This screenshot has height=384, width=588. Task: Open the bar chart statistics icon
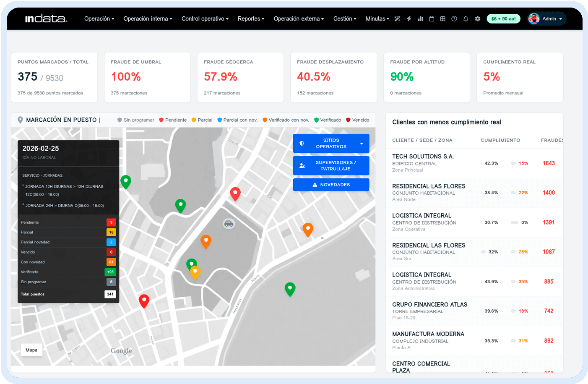tap(420, 18)
